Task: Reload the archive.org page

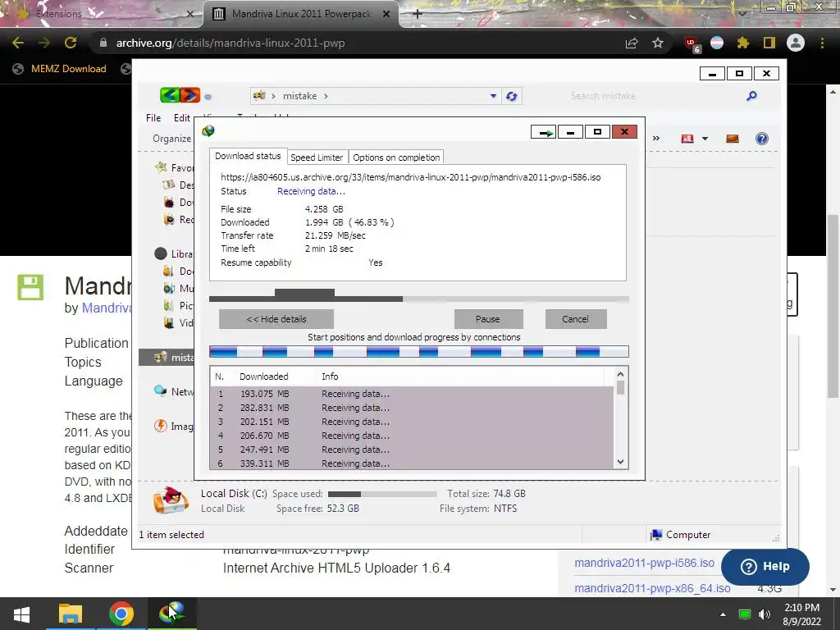Action: [x=71, y=43]
